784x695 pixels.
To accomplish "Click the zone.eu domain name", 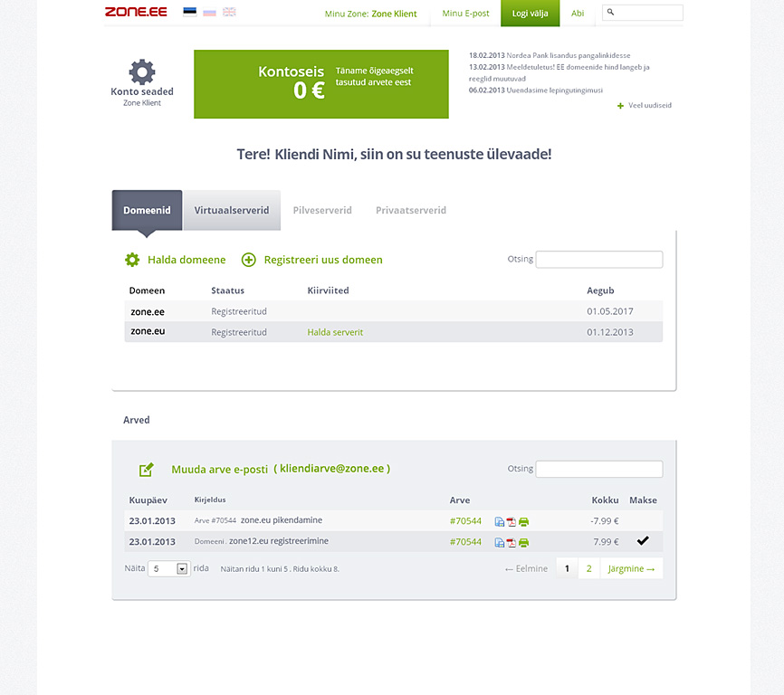I will [148, 331].
